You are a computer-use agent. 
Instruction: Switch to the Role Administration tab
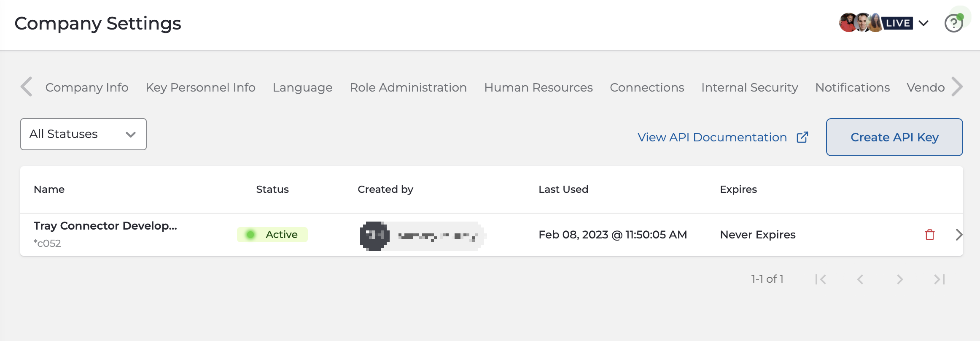(408, 87)
